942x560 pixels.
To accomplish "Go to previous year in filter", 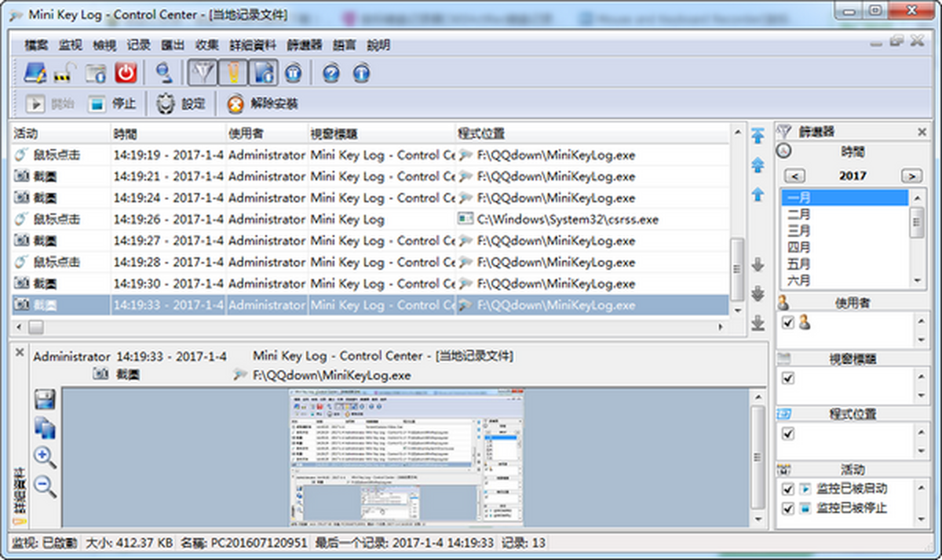I will (x=794, y=176).
